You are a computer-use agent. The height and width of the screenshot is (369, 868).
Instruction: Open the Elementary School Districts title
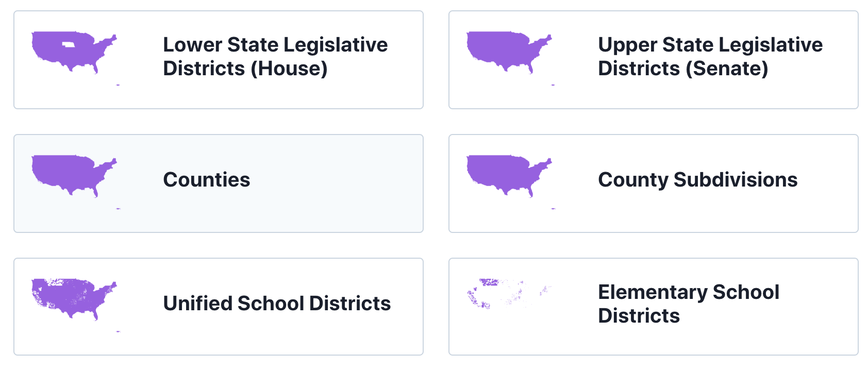(688, 304)
